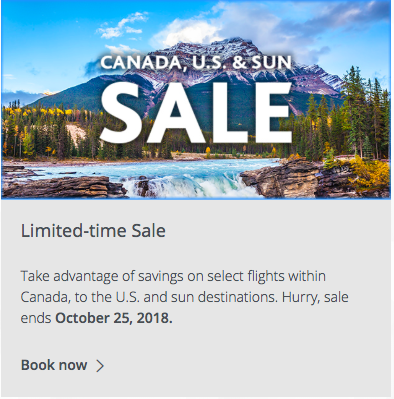This screenshot has width=394, height=399.
Task: Click the 'Hurry, sale' text
Action: 315,297
